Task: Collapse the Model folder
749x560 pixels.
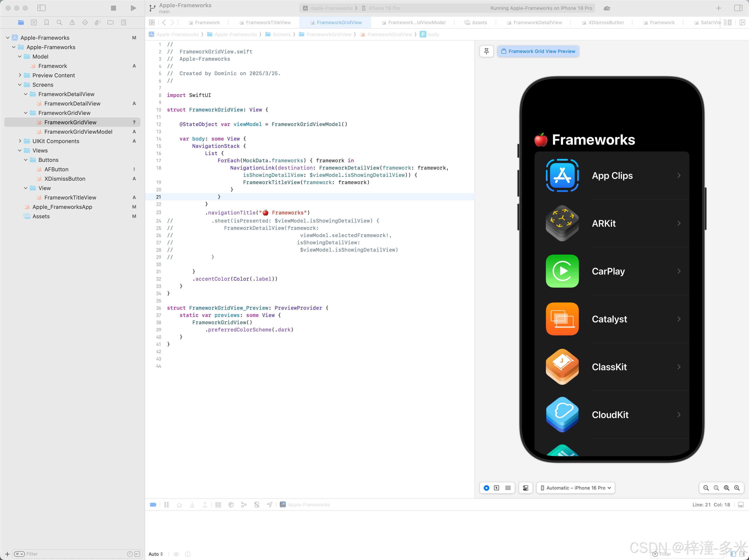Action: (x=20, y=57)
